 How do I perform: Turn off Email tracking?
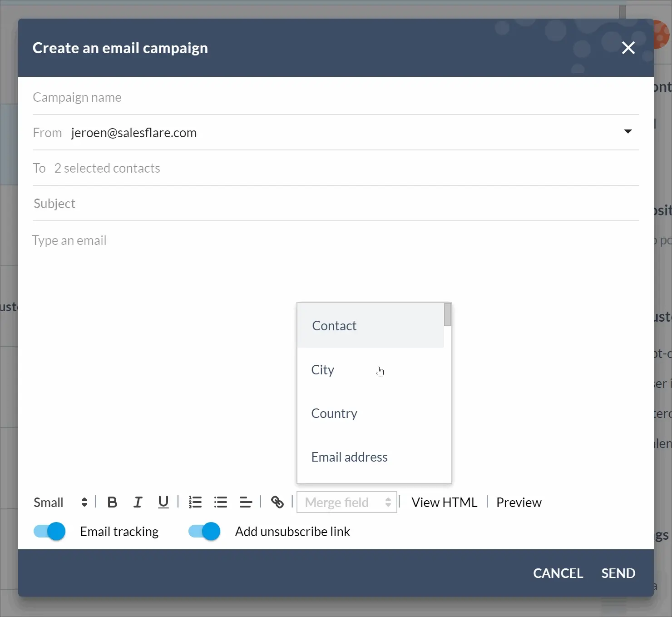click(x=49, y=531)
